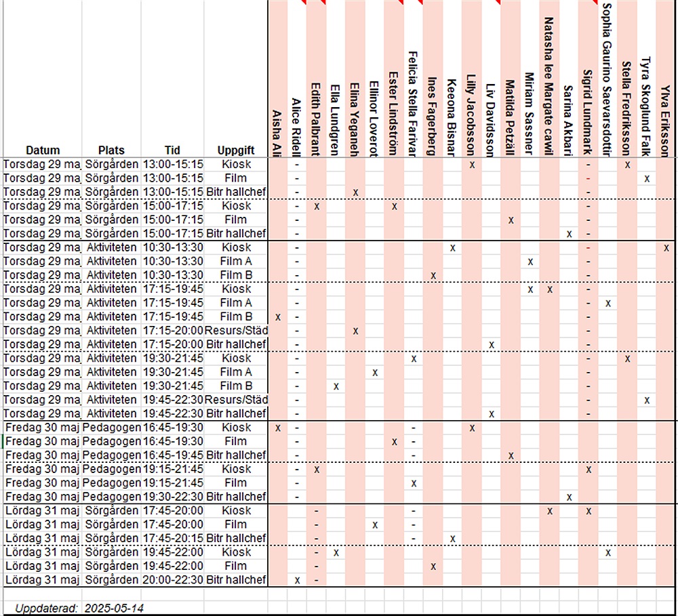Click the Ester Lindström column header
This screenshot has height=616, width=678.
coord(394,114)
